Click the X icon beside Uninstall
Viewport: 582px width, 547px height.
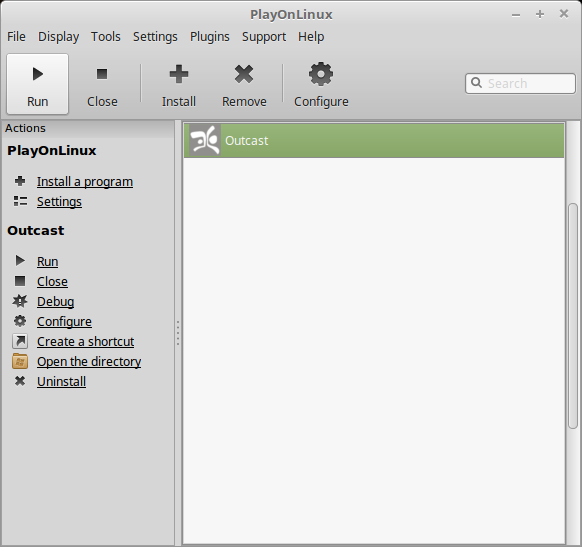click(x=20, y=381)
